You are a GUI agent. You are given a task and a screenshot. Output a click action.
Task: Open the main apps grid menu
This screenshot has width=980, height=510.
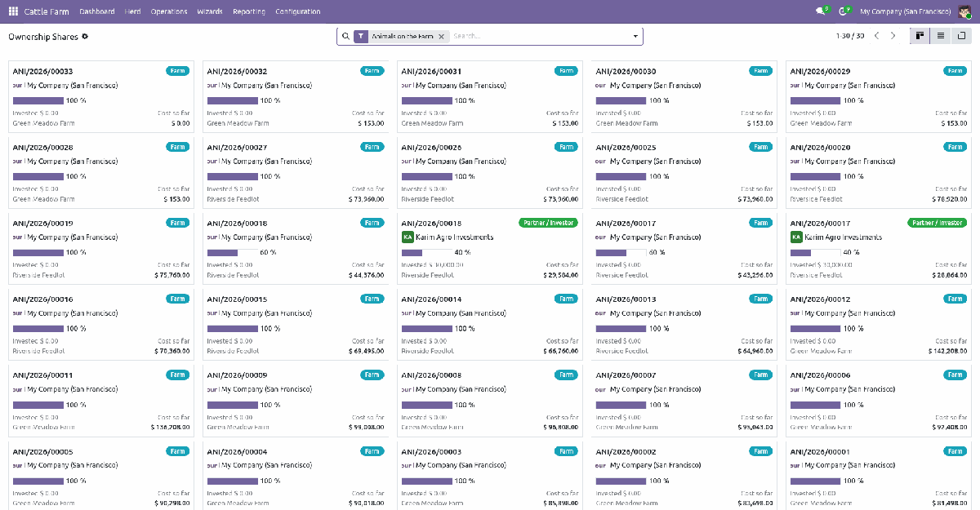13,11
